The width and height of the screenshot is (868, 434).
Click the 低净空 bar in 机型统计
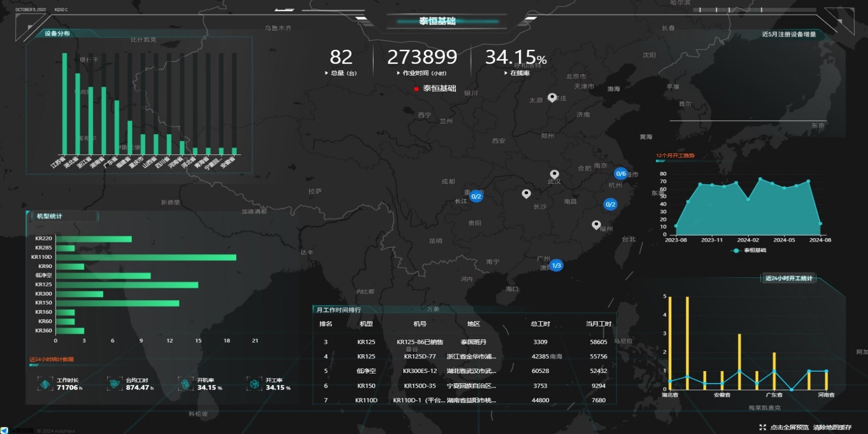tap(103, 275)
